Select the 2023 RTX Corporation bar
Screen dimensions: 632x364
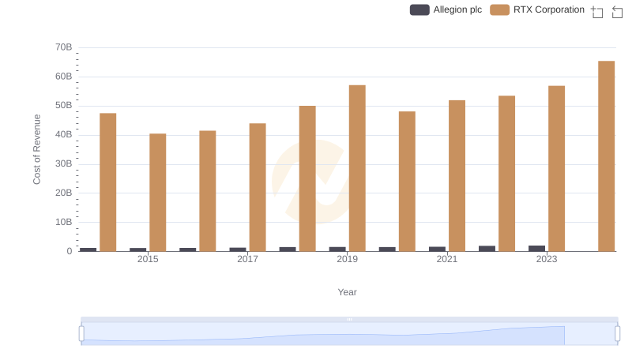tap(557, 169)
